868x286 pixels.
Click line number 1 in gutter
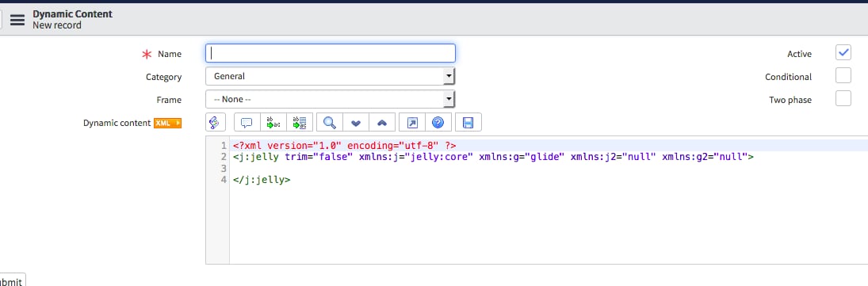[x=224, y=146]
